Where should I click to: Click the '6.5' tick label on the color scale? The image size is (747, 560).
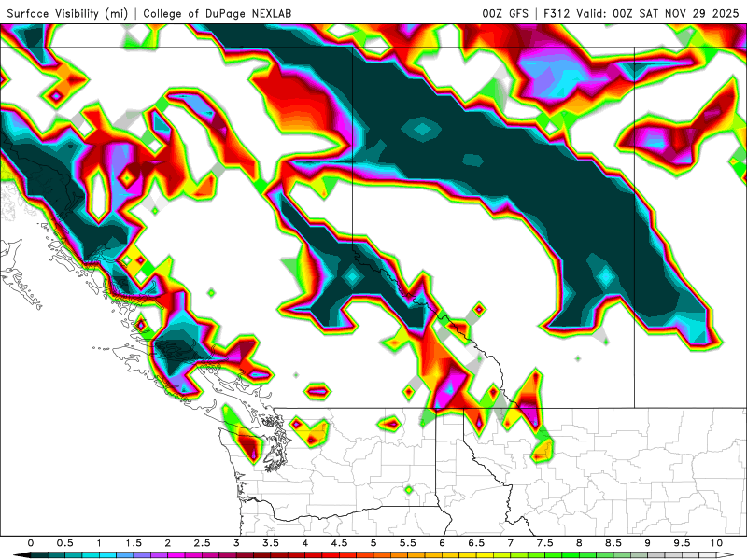tap(476, 543)
